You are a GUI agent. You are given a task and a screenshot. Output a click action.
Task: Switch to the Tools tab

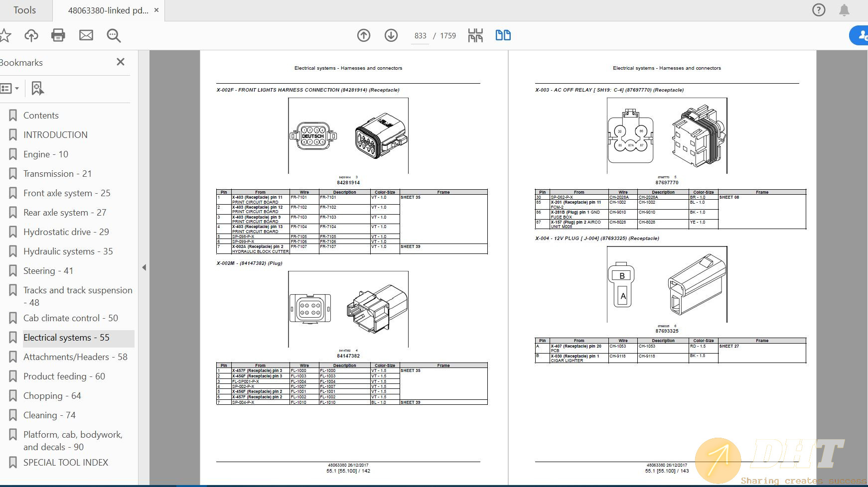coord(25,10)
